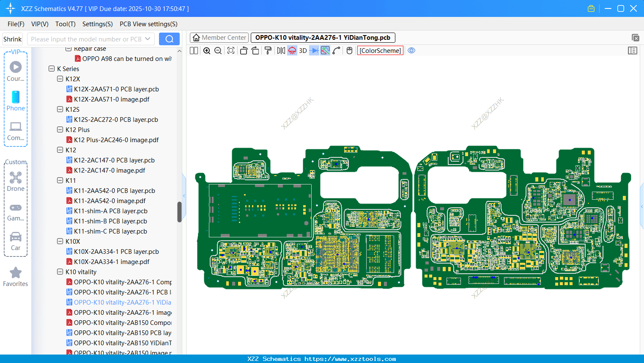
Task: Click the mouse settings icon
Action: click(349, 51)
